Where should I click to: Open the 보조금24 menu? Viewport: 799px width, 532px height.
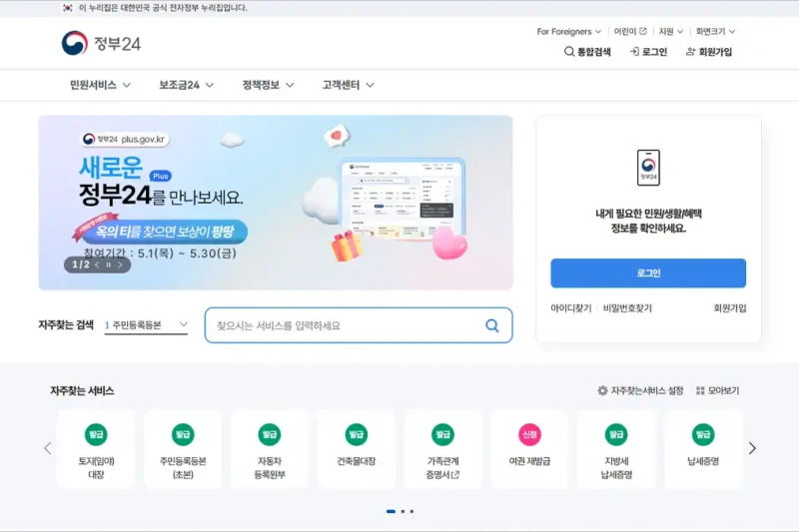point(186,85)
